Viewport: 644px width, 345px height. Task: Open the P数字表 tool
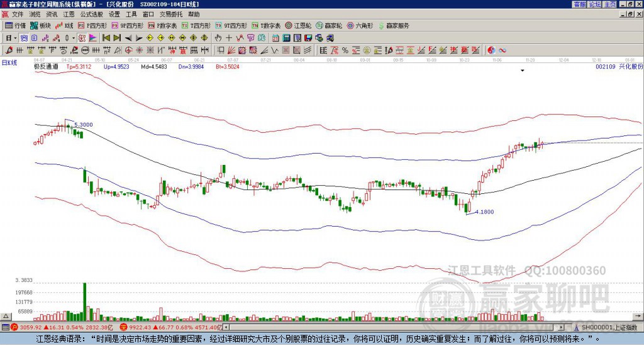tap(162, 25)
